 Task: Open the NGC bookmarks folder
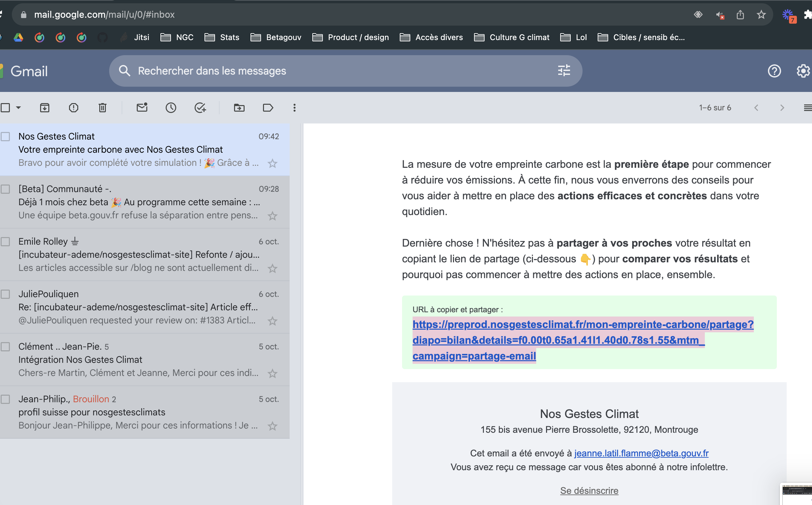pyautogui.click(x=177, y=37)
